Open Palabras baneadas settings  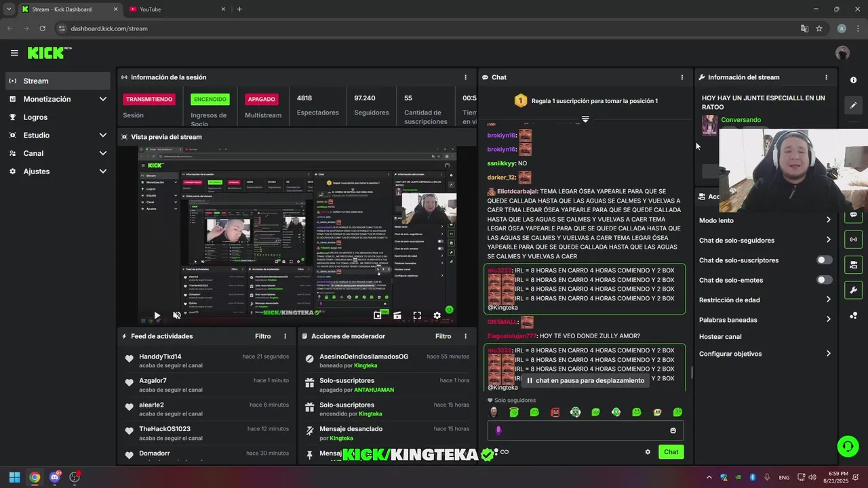(x=765, y=319)
